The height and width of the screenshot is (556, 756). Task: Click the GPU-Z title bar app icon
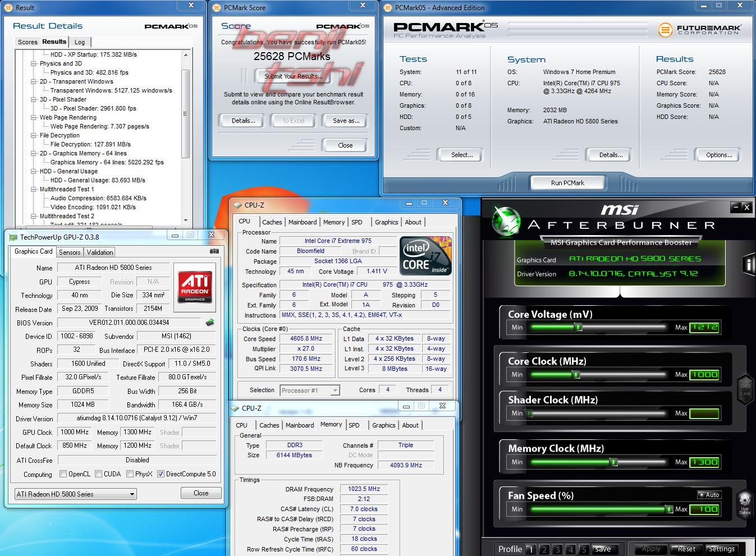pyautogui.click(x=13, y=237)
